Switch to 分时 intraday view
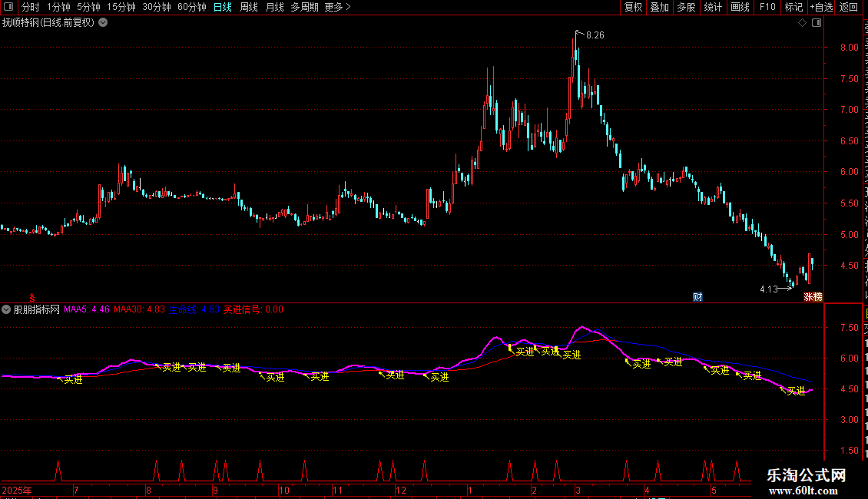 coord(31,7)
